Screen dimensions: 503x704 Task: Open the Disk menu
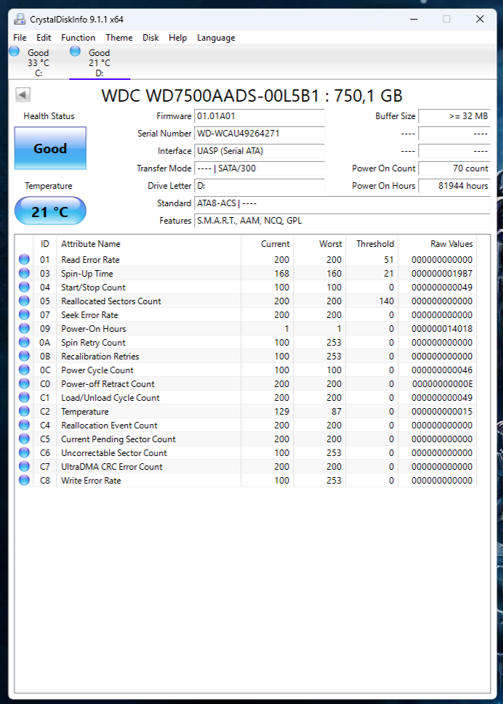[x=150, y=38]
